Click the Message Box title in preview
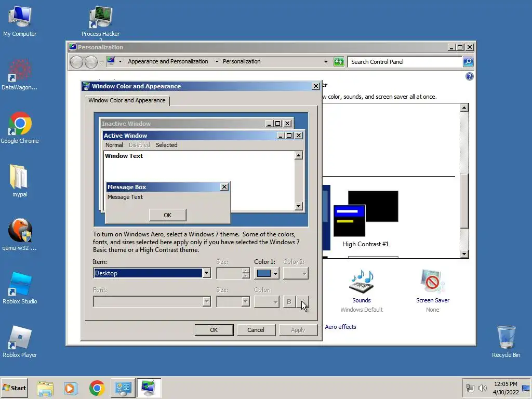This screenshot has width=532, height=399. 127,187
